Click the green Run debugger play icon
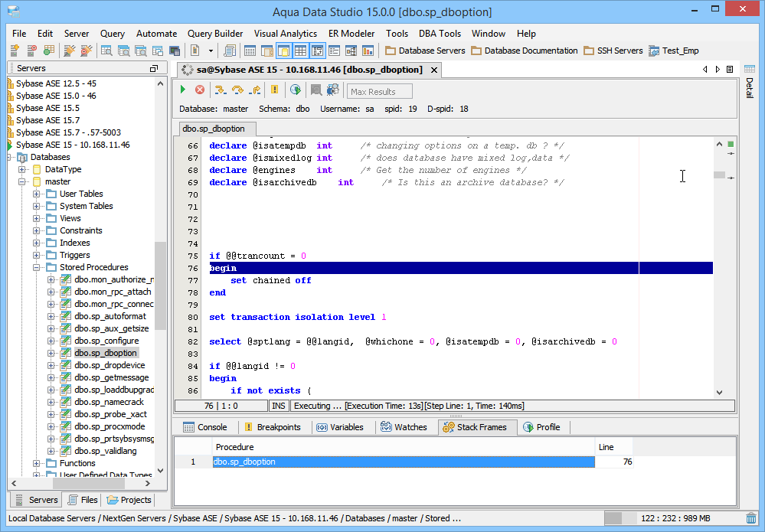Viewport: 765px width, 532px height. tap(183, 90)
